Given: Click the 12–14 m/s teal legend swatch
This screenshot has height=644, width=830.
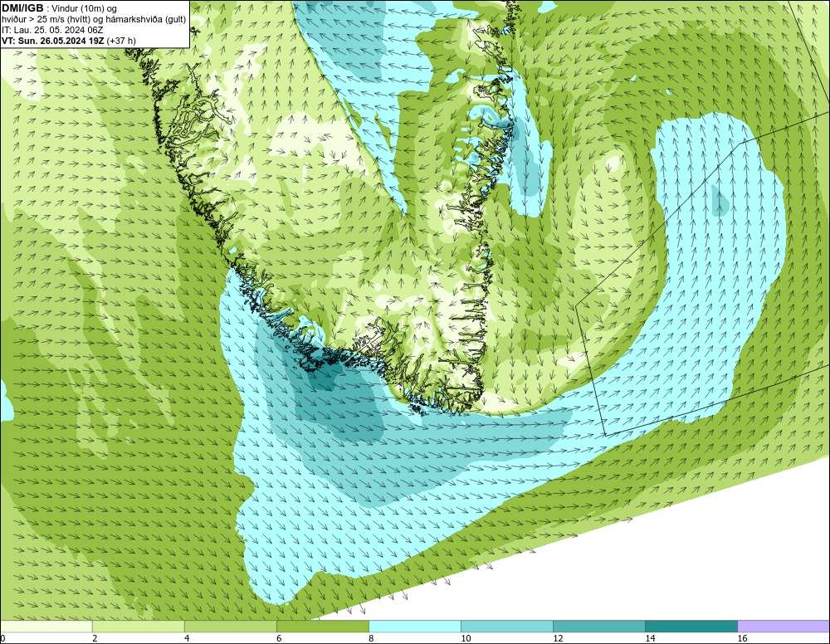Looking at the screenshot, I should tap(599, 626).
